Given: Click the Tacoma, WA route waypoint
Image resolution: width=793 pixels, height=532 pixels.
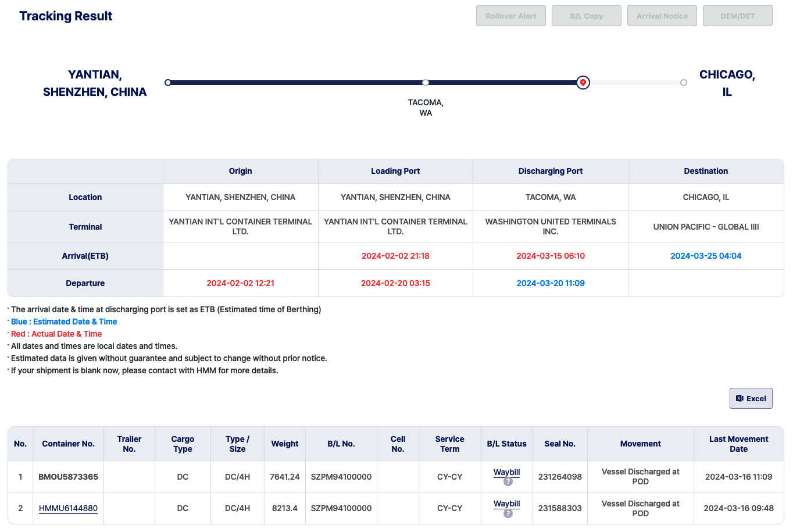Looking at the screenshot, I should (x=426, y=83).
